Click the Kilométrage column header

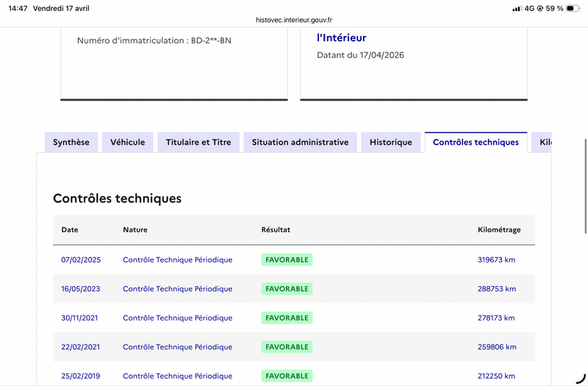pos(499,229)
